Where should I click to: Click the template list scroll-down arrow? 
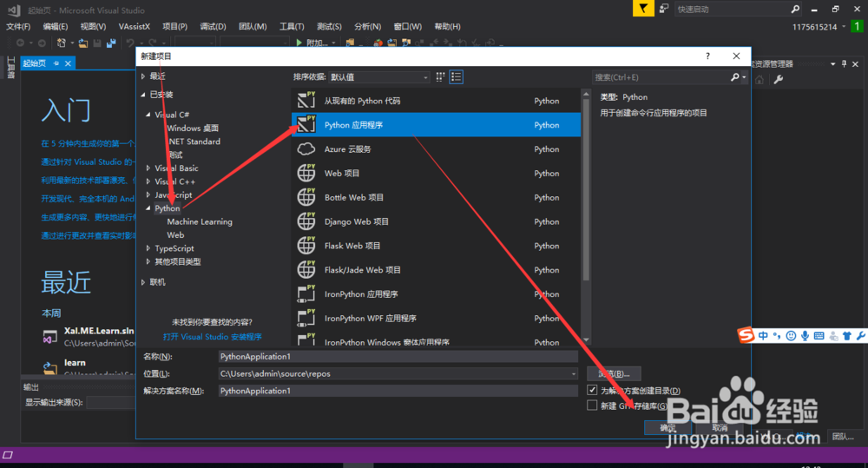[x=586, y=340]
